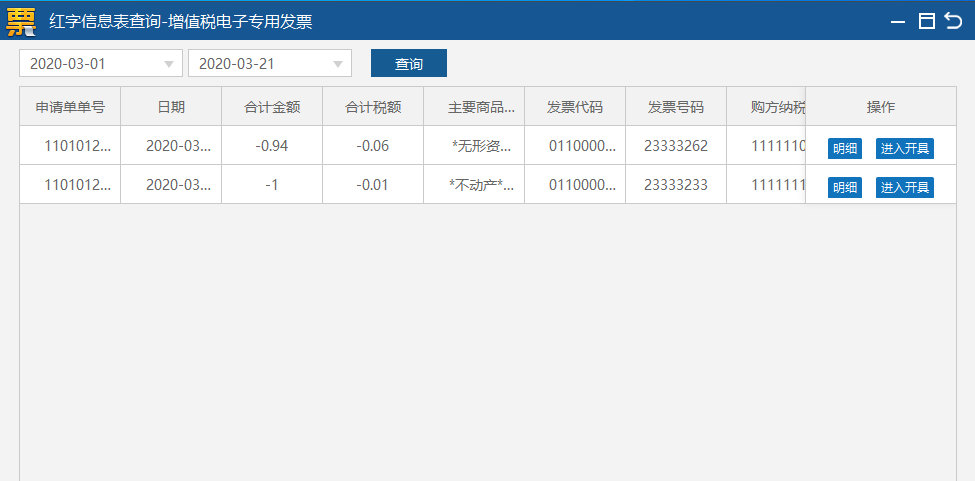Open start date dropdown 2020-03-01
The image size is (975, 481).
point(101,63)
